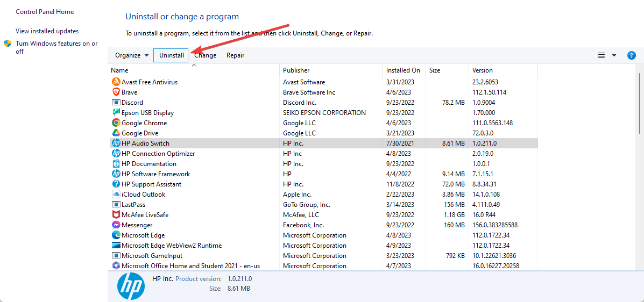This screenshot has width=644, height=302.
Task: Click version 111.0.5563.148 cell
Action: 492,123
